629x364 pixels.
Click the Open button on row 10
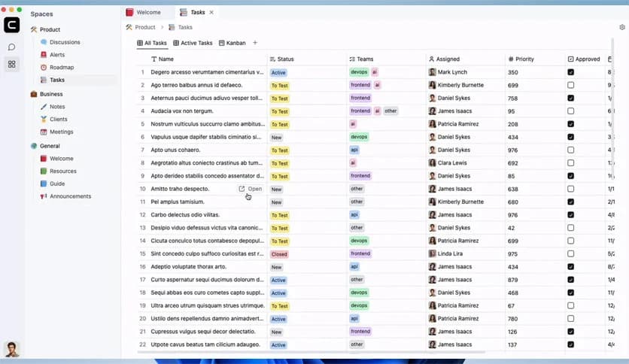coord(251,189)
